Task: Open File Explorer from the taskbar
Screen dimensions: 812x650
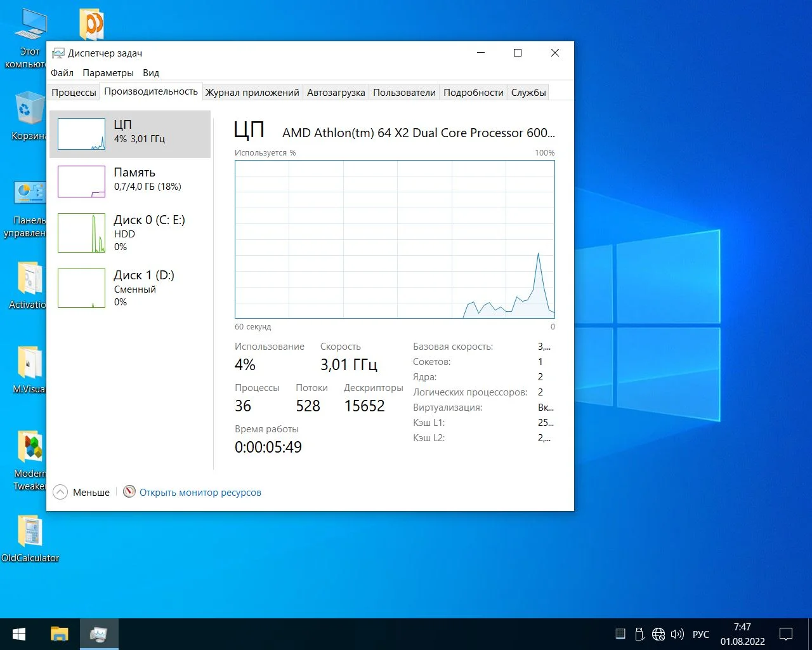Action: click(x=60, y=634)
